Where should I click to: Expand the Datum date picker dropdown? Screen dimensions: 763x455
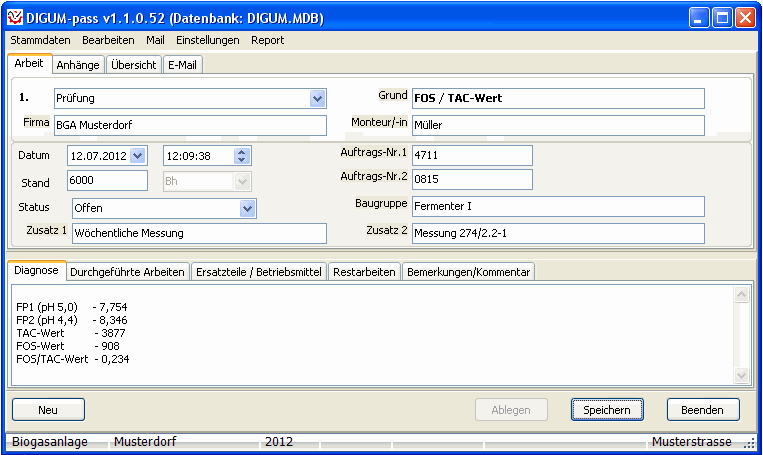tap(138, 155)
